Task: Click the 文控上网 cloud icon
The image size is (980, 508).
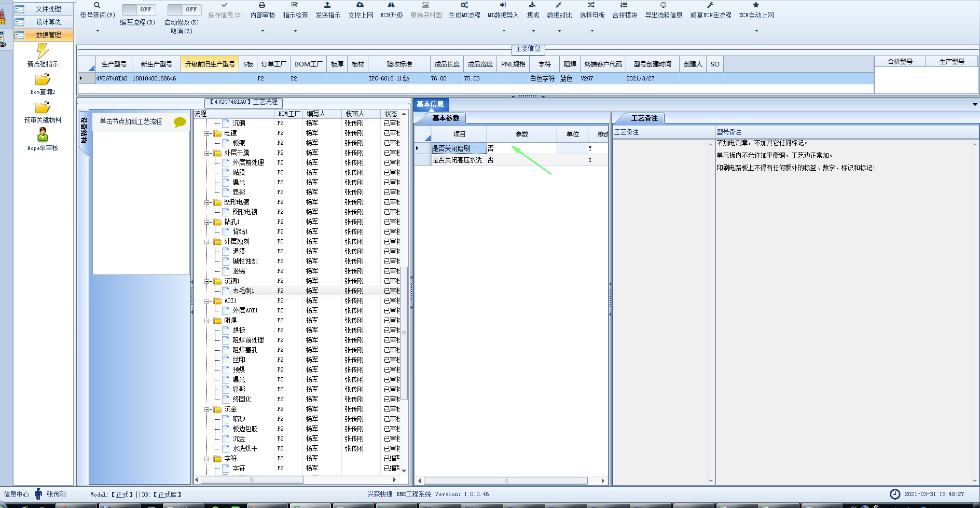Action: click(360, 5)
